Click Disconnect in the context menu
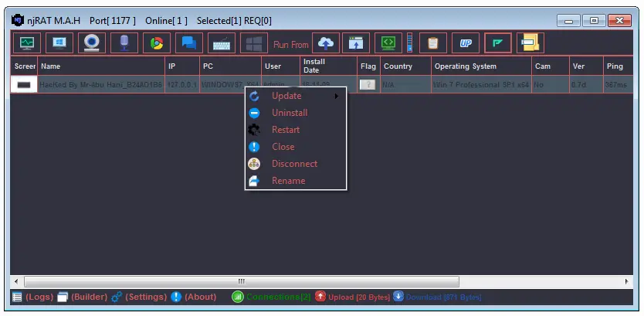Viewport: 644px width, 316px height. click(x=294, y=164)
